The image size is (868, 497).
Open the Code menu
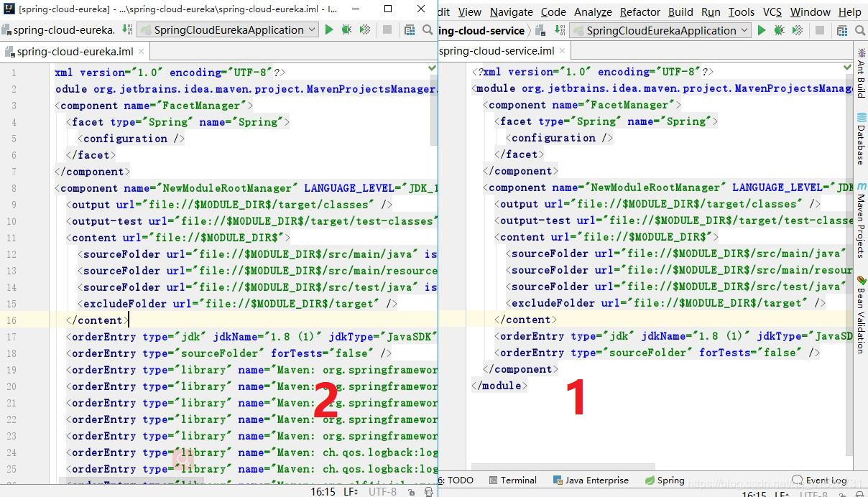(x=553, y=11)
